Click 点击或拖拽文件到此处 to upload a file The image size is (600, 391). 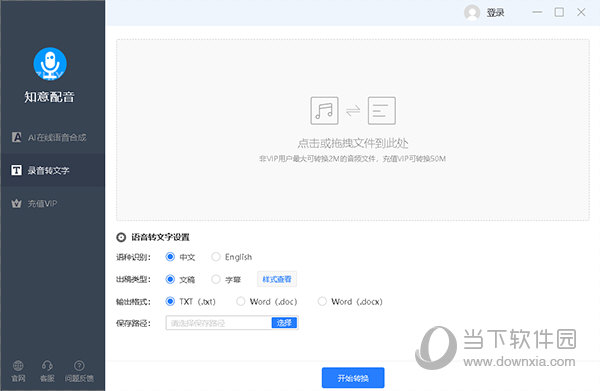point(353,143)
